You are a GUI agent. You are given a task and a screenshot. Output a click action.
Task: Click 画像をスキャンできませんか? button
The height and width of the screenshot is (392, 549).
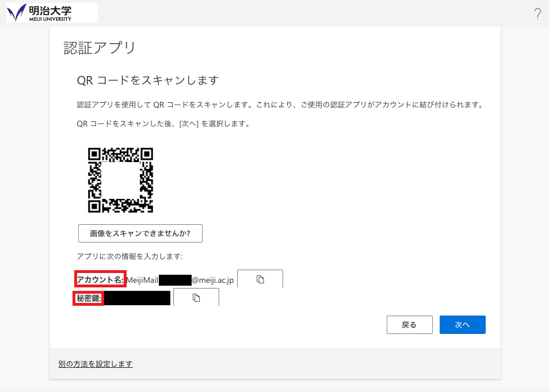(140, 233)
